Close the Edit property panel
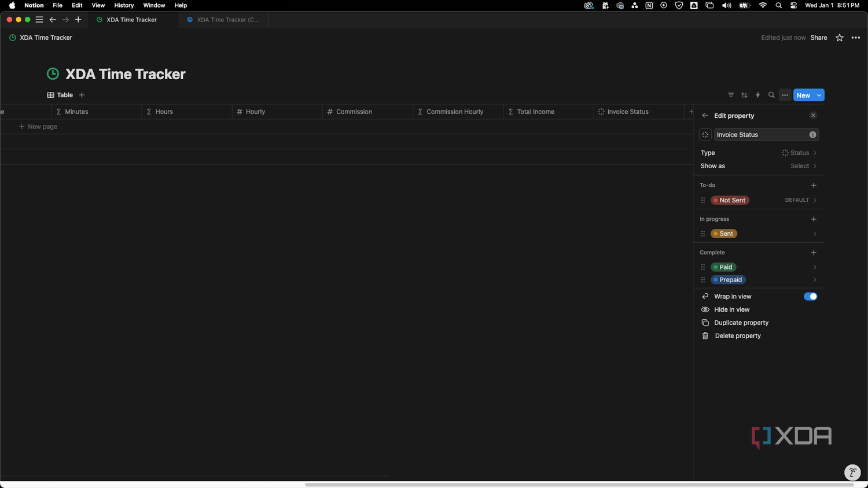The width and height of the screenshot is (868, 488). point(813,116)
